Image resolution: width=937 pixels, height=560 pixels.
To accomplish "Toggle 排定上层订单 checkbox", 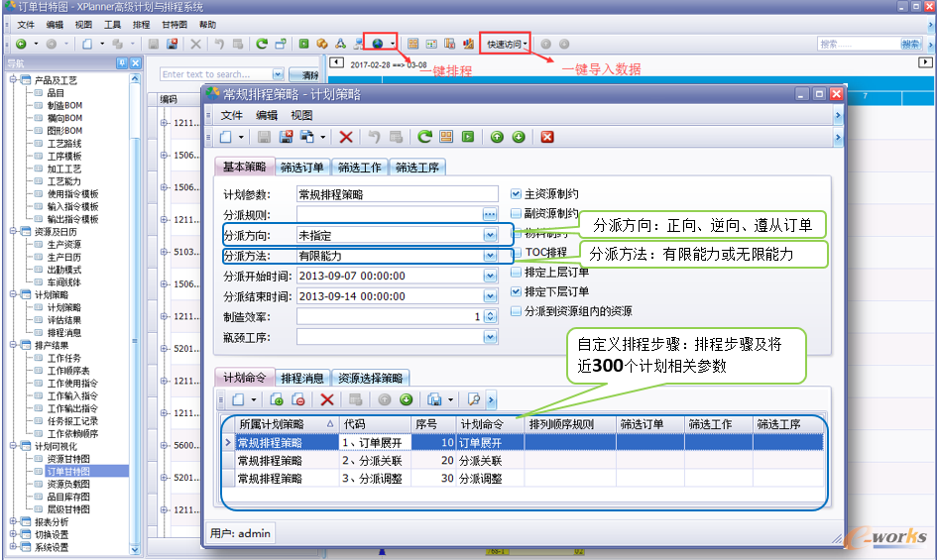I will [516, 272].
